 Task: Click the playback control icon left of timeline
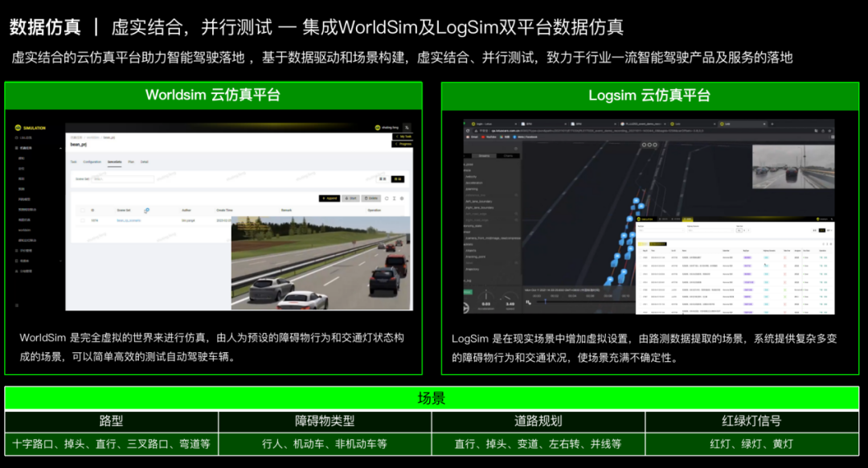point(528,302)
